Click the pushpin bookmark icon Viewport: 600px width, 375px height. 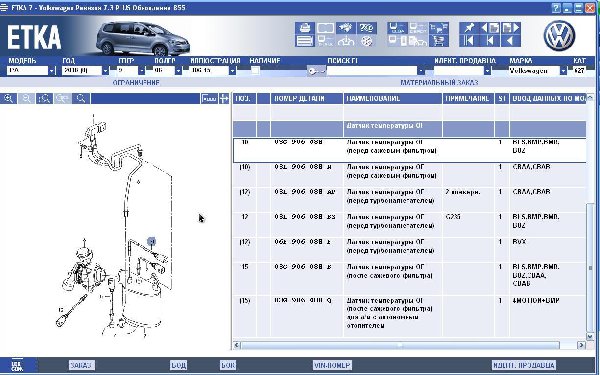click(x=469, y=28)
